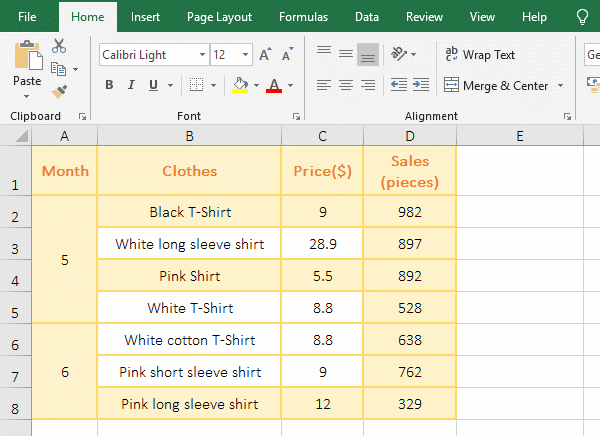Image resolution: width=600 pixels, height=436 pixels.
Task: Click the Paste clipboard icon
Action: (x=28, y=56)
